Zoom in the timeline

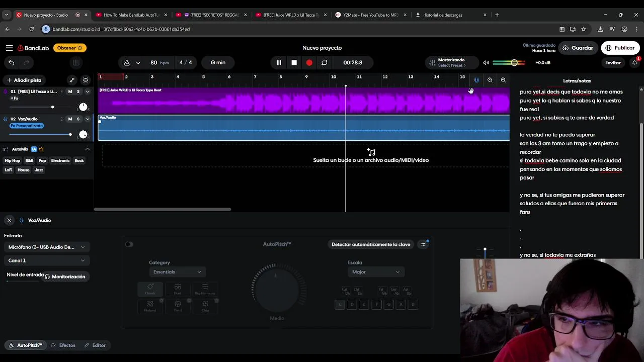coord(503,80)
